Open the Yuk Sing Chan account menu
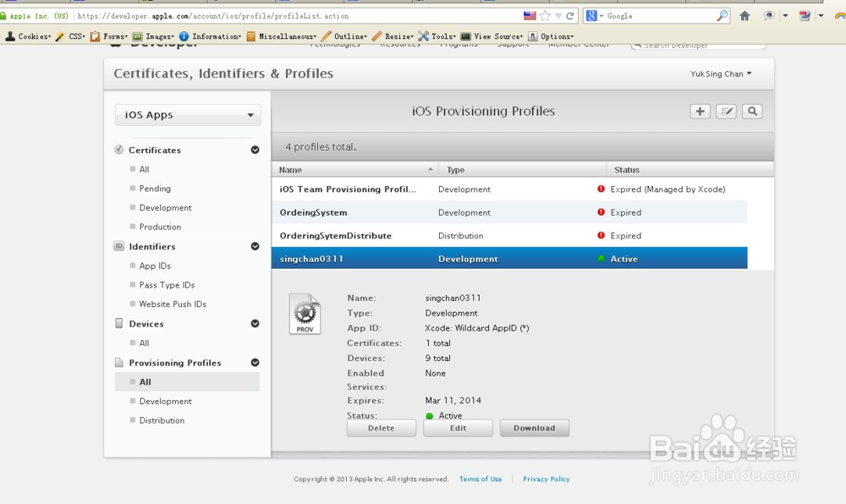This screenshot has width=846, height=504. [721, 74]
